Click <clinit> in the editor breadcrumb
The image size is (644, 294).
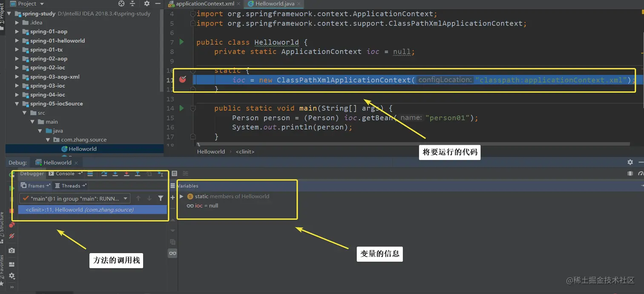pos(245,151)
